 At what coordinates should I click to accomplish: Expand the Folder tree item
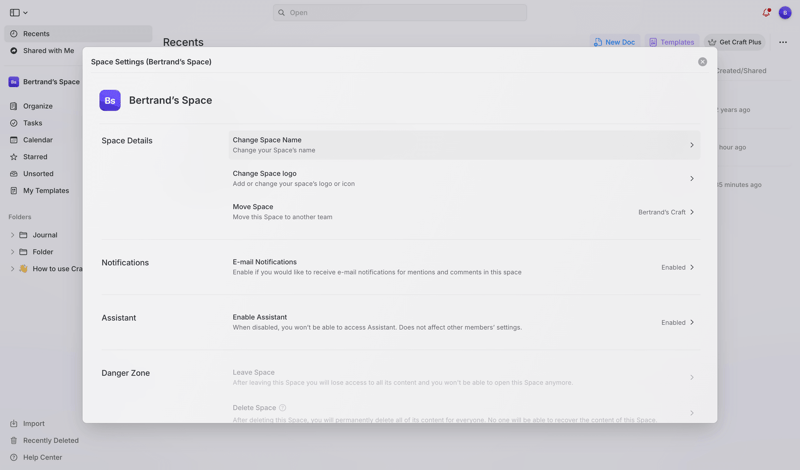pos(12,252)
